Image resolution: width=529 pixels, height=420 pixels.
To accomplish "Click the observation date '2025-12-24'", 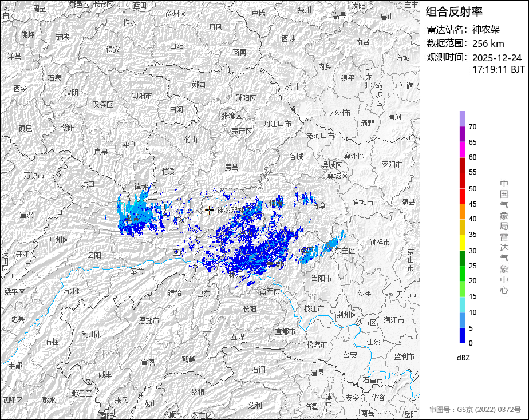I will [496, 58].
